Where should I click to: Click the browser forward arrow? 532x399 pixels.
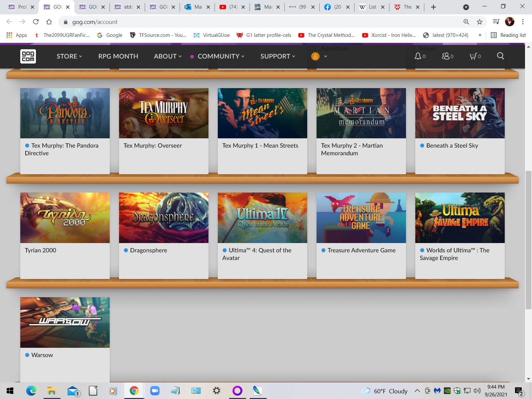pos(22,22)
